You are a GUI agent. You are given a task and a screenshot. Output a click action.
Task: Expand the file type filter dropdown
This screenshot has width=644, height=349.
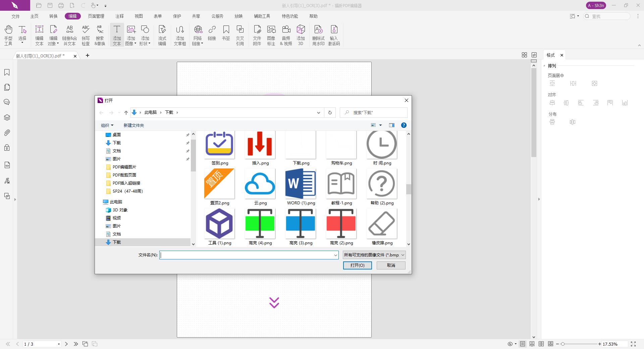pos(403,255)
